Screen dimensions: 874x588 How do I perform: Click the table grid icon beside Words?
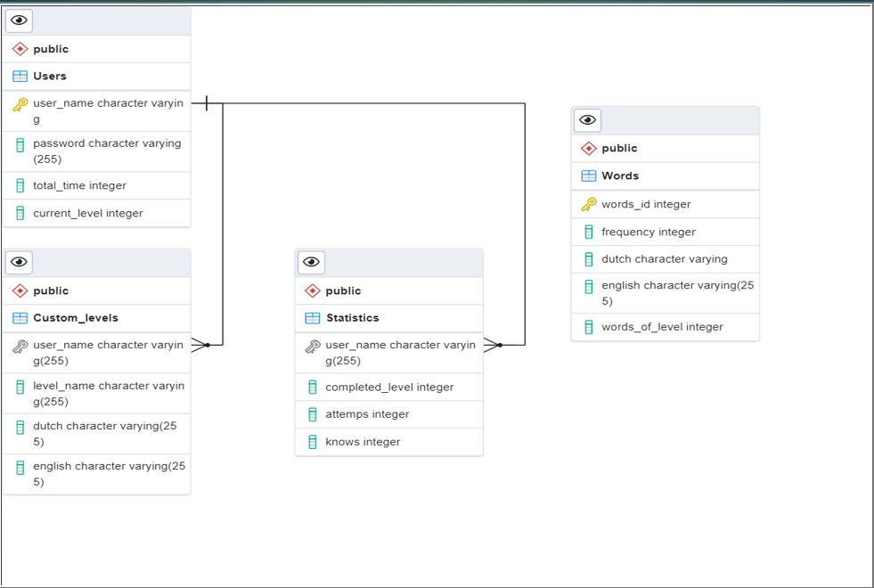(589, 176)
